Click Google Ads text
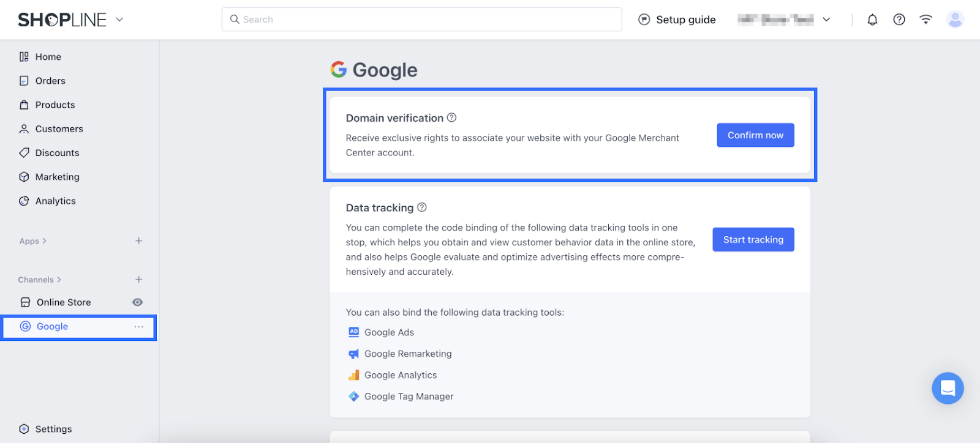This screenshot has width=980, height=443. (x=390, y=332)
